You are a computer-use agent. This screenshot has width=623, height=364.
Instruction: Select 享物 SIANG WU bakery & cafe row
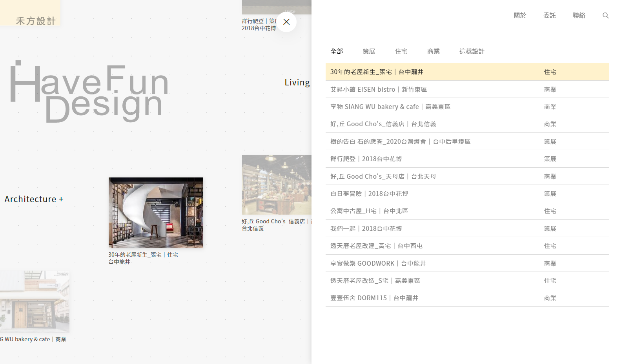click(x=390, y=107)
